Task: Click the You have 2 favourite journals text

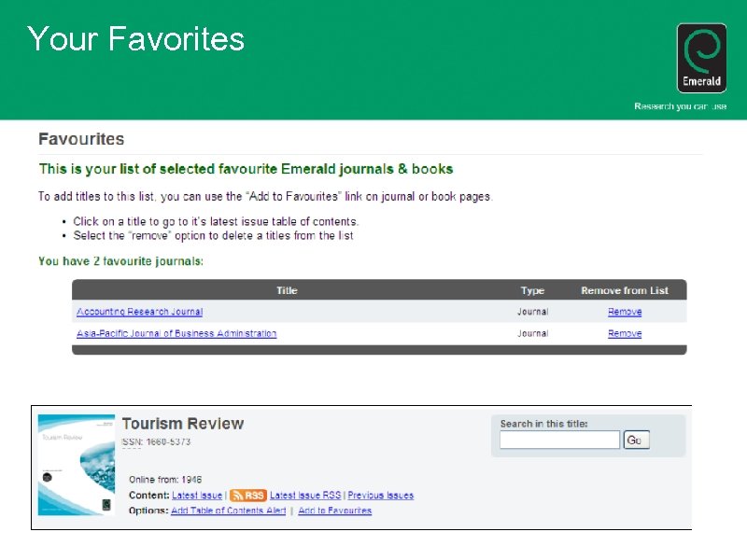Action: pos(121,261)
